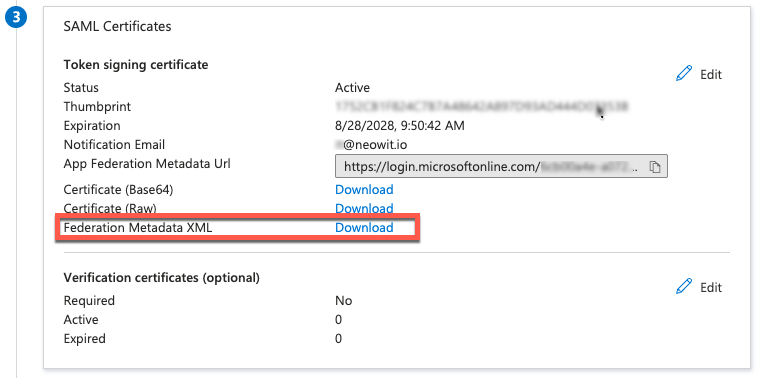Select the 'Thumbprint' label

(x=97, y=107)
